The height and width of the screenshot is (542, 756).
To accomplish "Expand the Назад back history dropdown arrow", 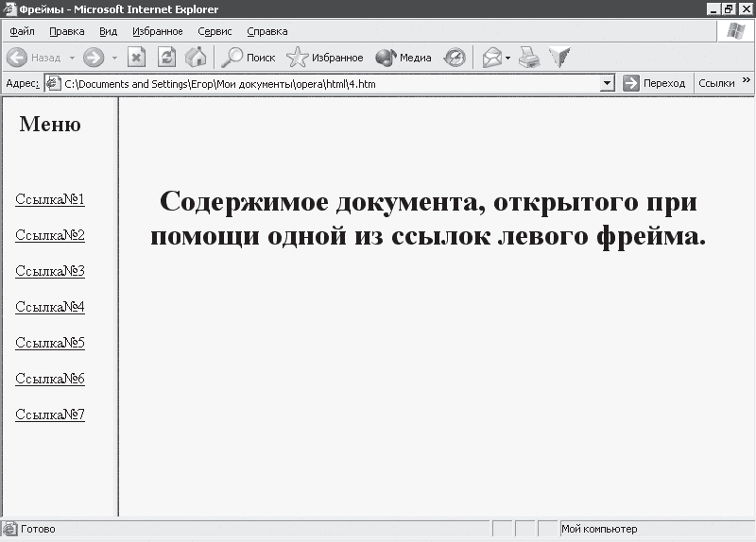I will click(72, 58).
